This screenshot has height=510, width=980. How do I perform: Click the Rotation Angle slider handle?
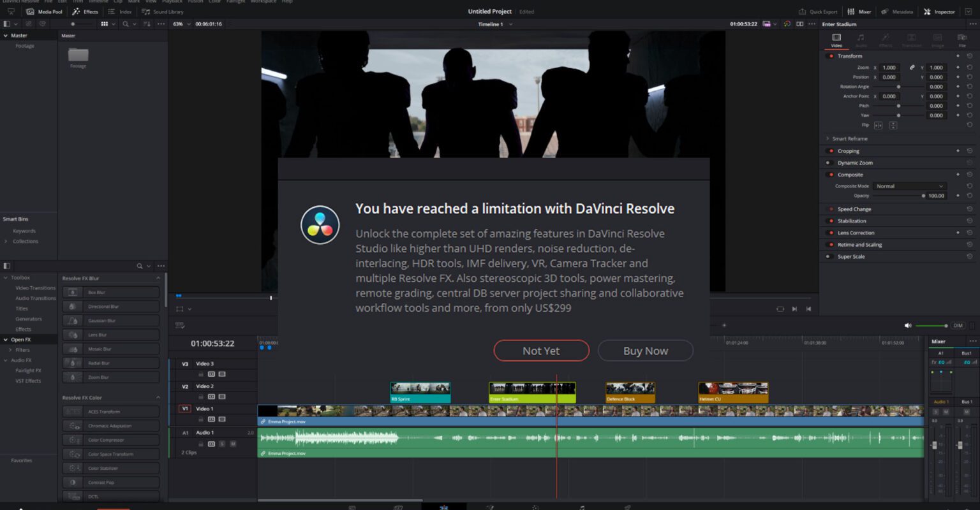point(898,87)
